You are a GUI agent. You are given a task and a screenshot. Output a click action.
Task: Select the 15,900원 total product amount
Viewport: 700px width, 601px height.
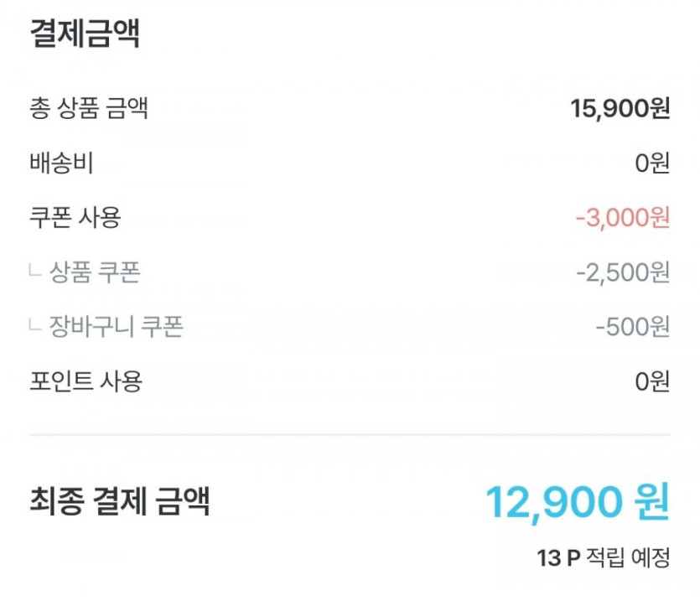(620, 108)
